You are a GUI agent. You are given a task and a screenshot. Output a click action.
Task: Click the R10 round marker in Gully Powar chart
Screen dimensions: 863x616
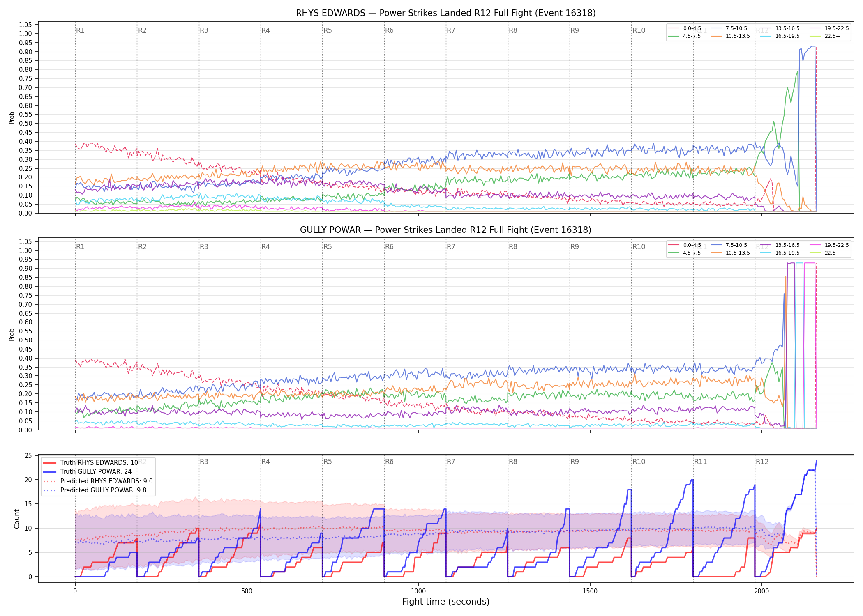click(x=639, y=247)
